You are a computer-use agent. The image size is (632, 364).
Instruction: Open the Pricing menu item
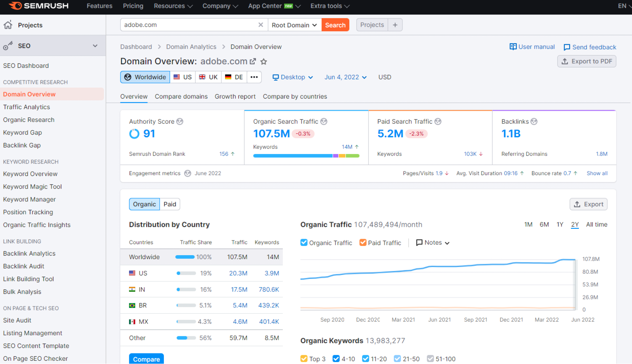[133, 6]
